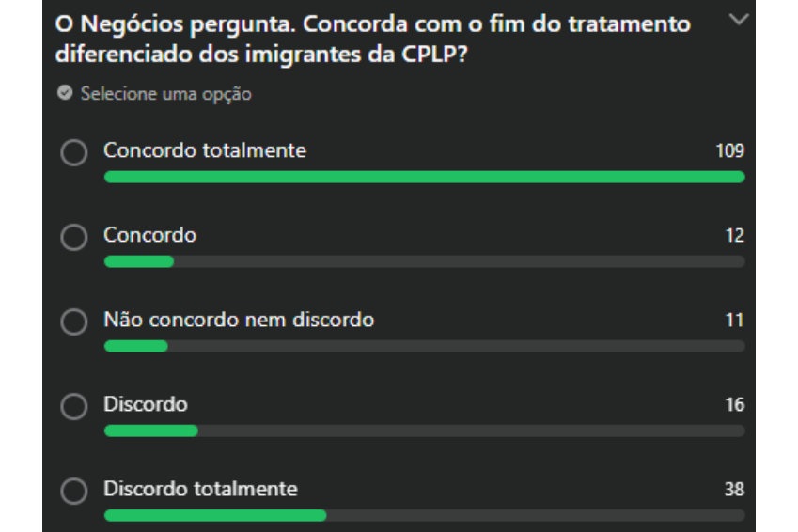Select the 'Concordo totalmente' radio button

(x=74, y=153)
